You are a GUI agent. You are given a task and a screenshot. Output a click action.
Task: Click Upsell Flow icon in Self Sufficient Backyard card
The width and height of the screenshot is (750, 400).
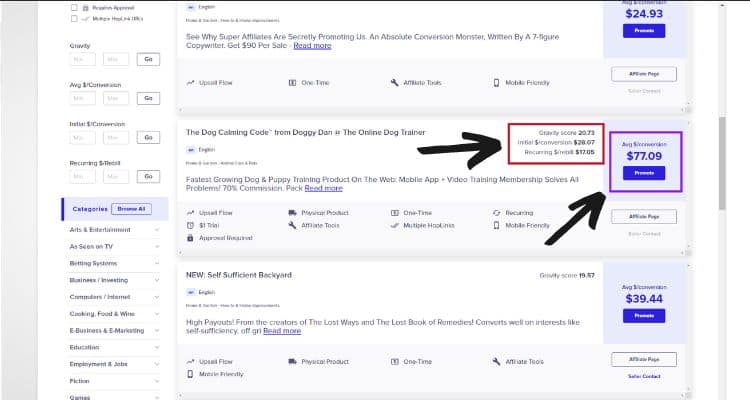coord(190,362)
